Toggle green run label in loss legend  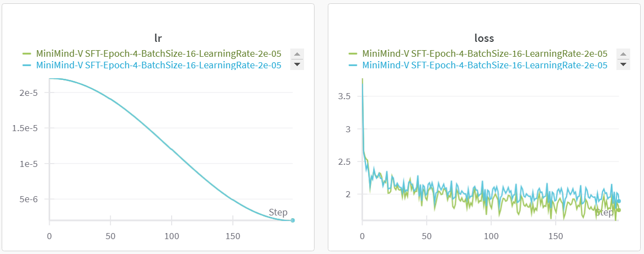tap(485, 54)
